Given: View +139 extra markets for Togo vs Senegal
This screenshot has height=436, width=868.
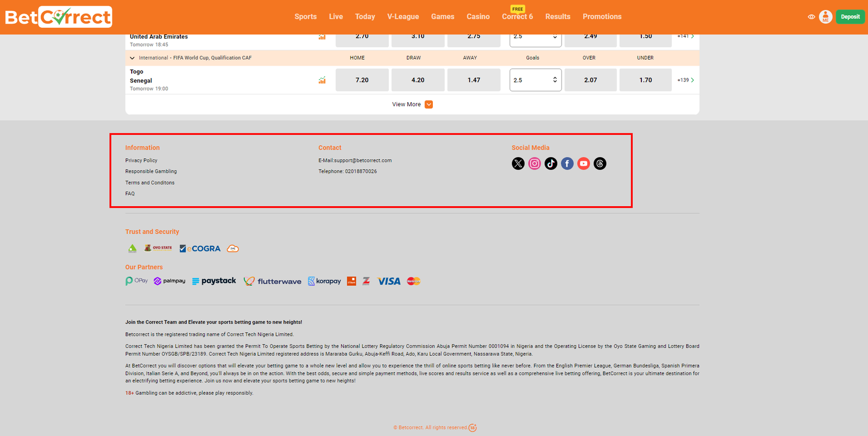Looking at the screenshot, I should click(685, 80).
